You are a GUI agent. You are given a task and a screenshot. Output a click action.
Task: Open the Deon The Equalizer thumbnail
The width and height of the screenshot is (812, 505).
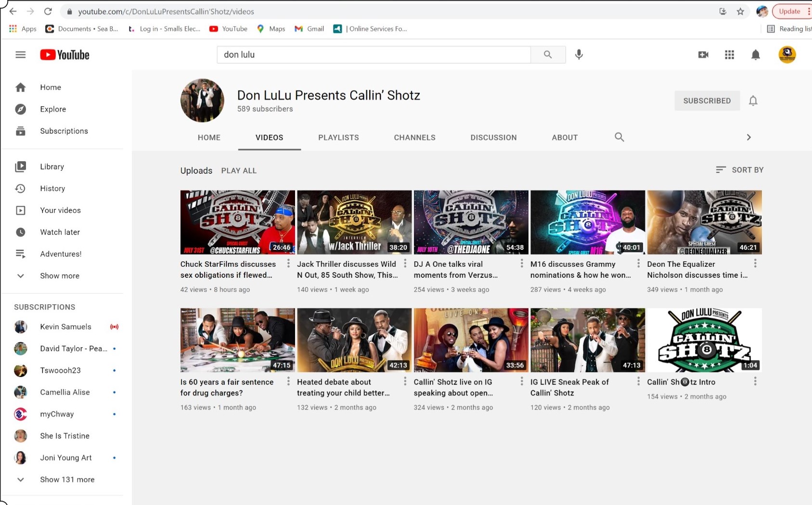point(705,222)
